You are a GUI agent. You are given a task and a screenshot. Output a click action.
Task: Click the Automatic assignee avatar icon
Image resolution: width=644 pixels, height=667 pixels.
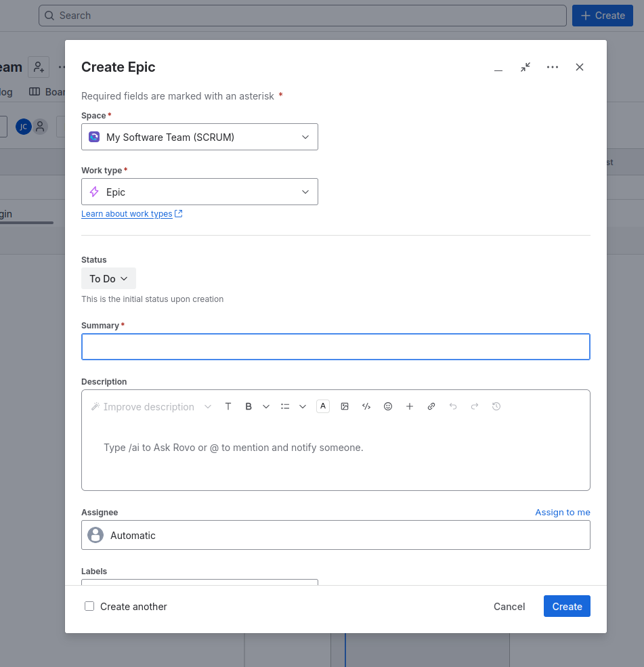click(x=95, y=535)
